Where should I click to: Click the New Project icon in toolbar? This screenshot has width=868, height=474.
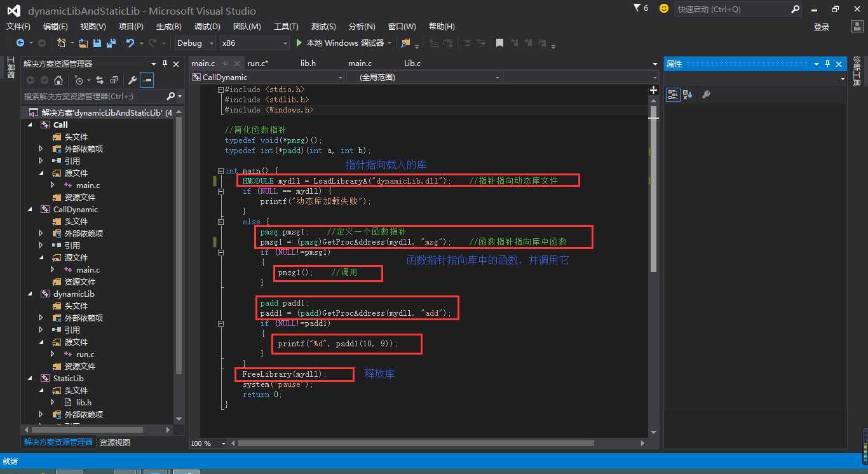(x=62, y=43)
